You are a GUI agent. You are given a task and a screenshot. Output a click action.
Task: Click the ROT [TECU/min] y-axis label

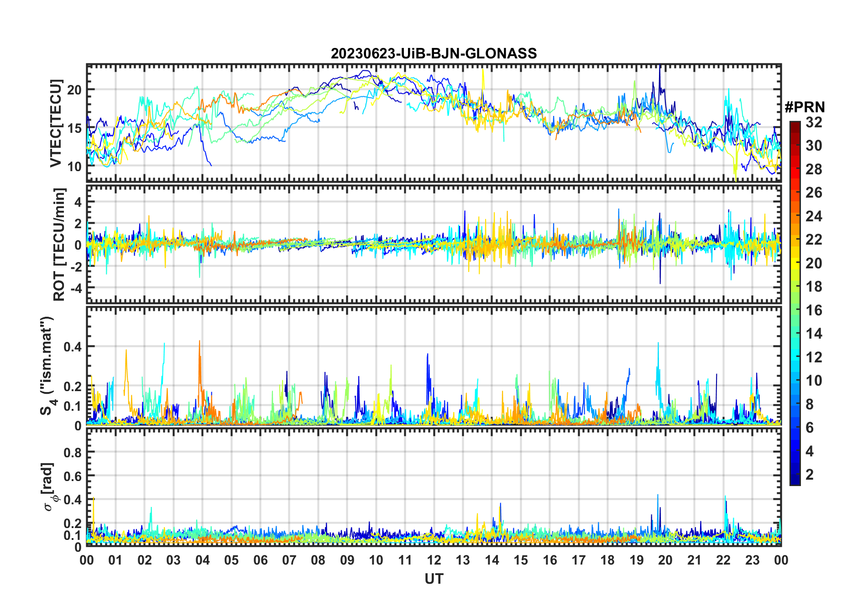[59, 244]
